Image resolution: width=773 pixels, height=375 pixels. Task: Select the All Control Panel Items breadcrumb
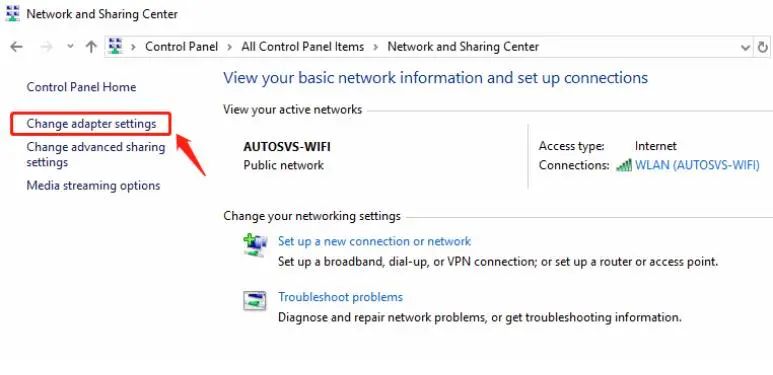(303, 47)
